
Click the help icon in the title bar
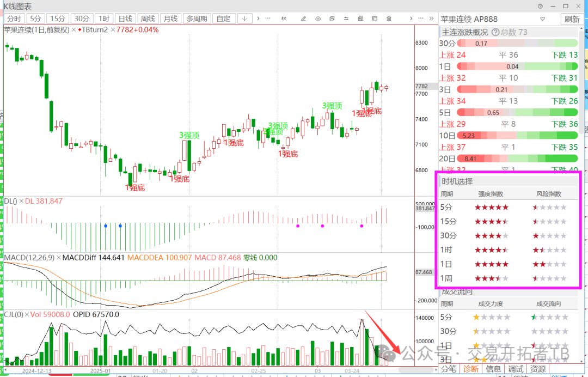pos(541,7)
